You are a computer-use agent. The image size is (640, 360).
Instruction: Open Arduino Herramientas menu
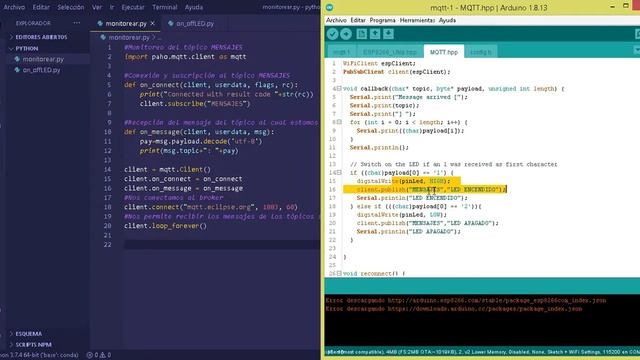coord(417,20)
